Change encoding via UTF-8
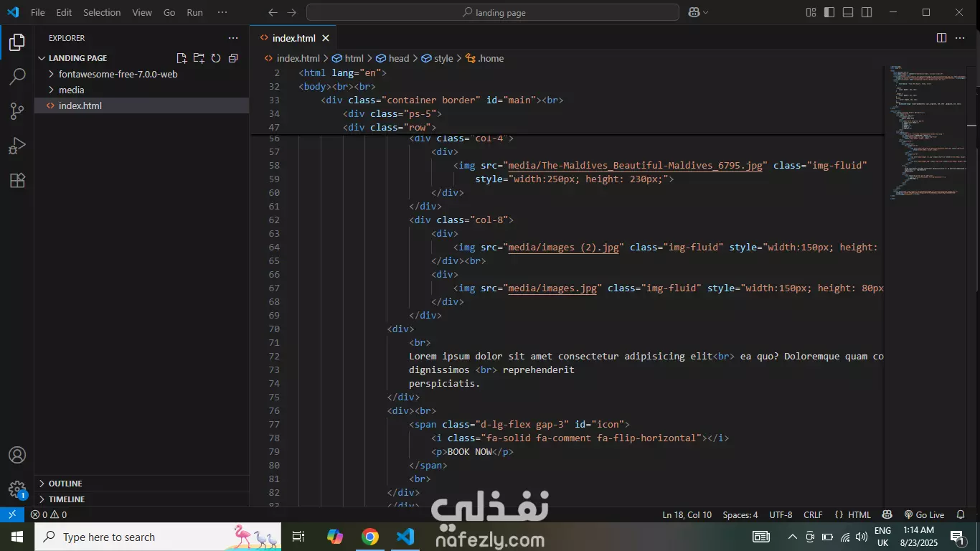Viewport: 980px width, 551px height. 781,514
